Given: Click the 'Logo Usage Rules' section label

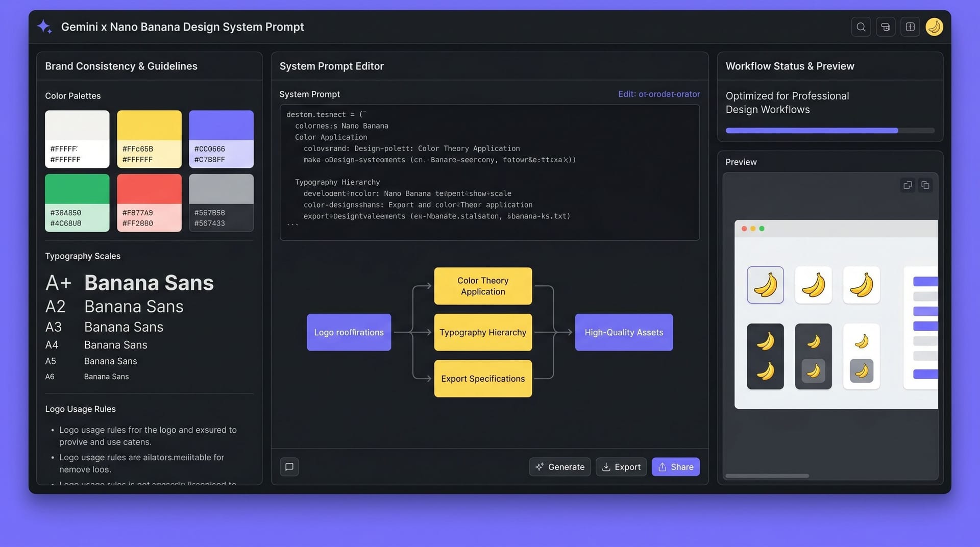Looking at the screenshot, I should pos(80,409).
